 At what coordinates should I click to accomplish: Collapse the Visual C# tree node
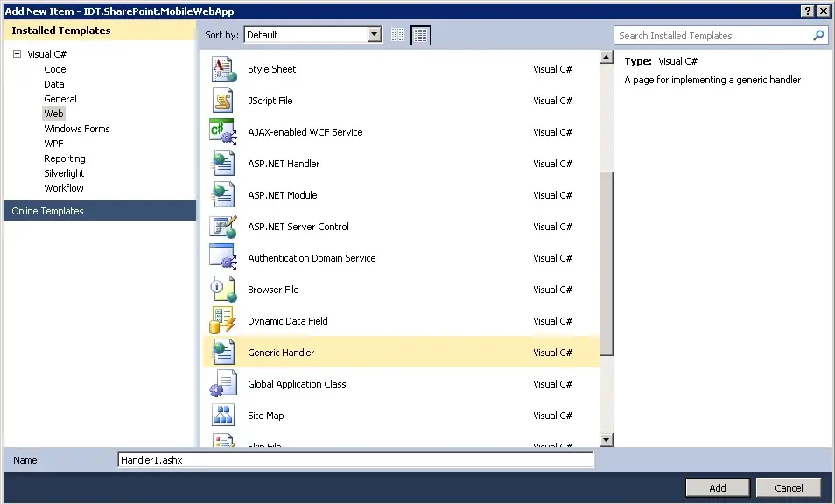tap(17, 54)
